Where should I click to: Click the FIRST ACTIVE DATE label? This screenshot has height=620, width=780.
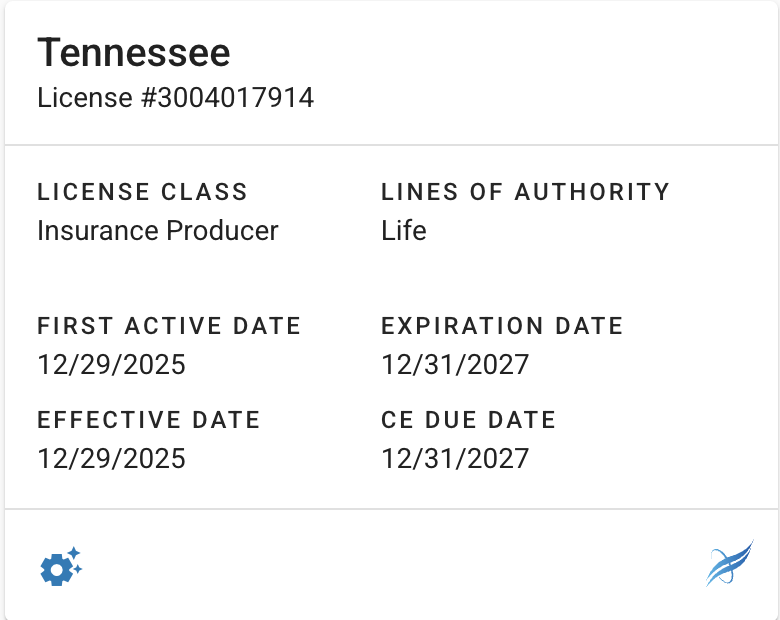tap(169, 326)
